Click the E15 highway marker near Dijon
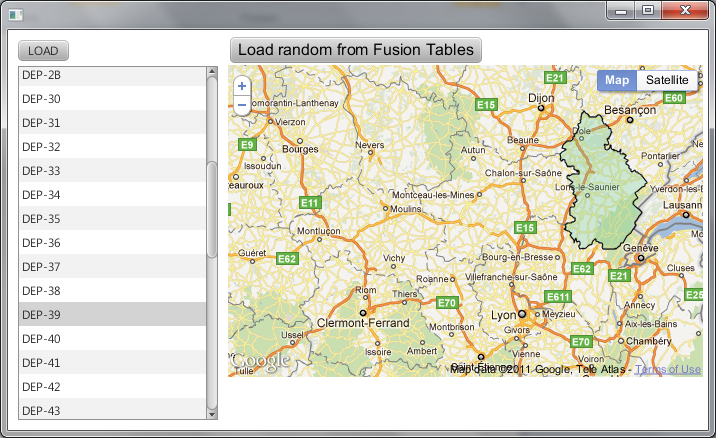This screenshot has width=716, height=438. (x=486, y=104)
